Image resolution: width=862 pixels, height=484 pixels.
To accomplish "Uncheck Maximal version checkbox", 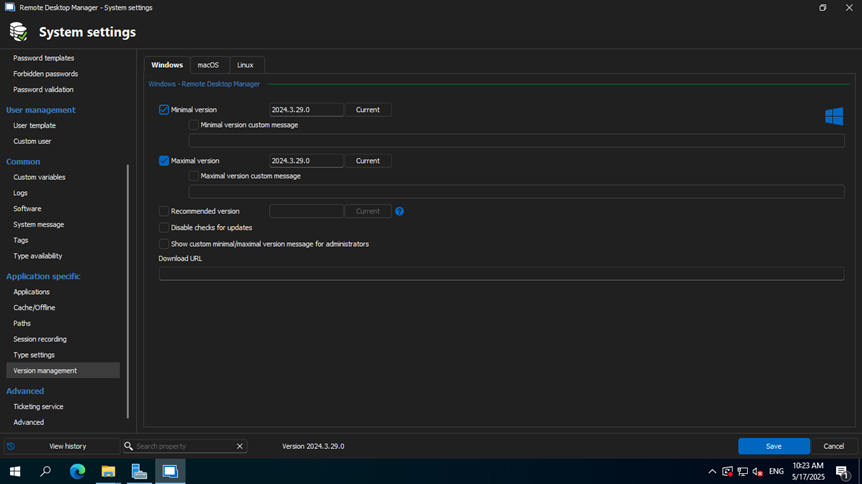I will pyautogui.click(x=164, y=161).
